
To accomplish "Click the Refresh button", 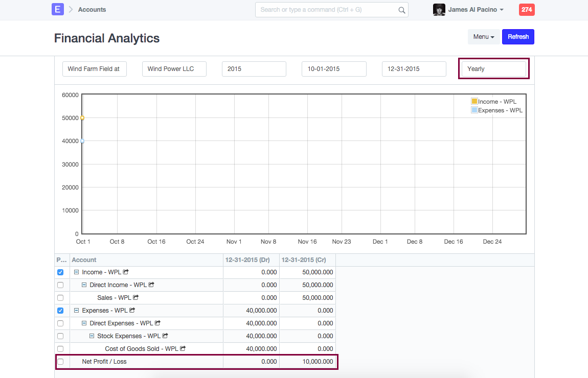I will click(518, 37).
